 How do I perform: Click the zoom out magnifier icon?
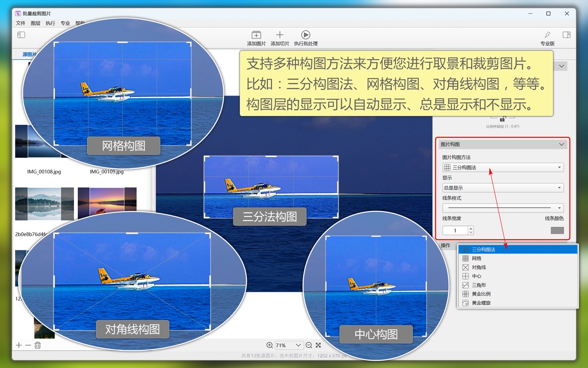309,345
